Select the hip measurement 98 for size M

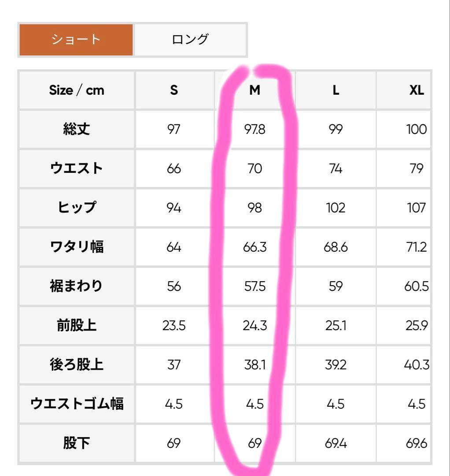(x=255, y=208)
